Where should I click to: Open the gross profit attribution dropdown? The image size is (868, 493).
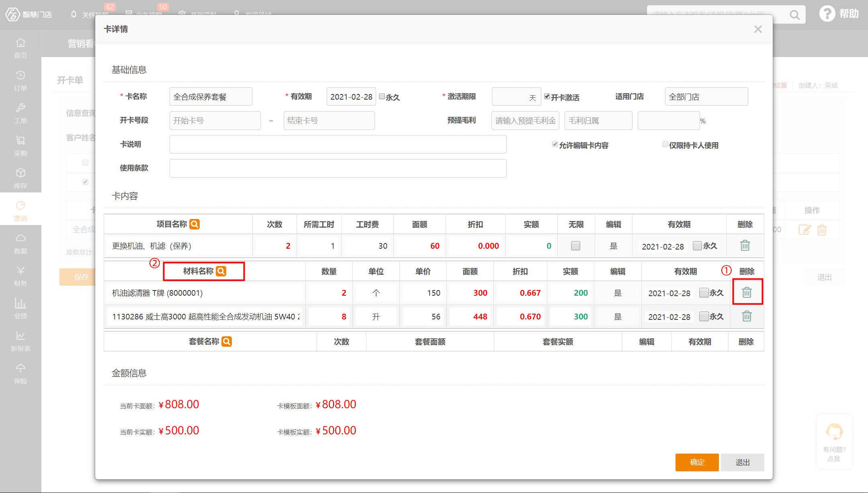point(598,121)
